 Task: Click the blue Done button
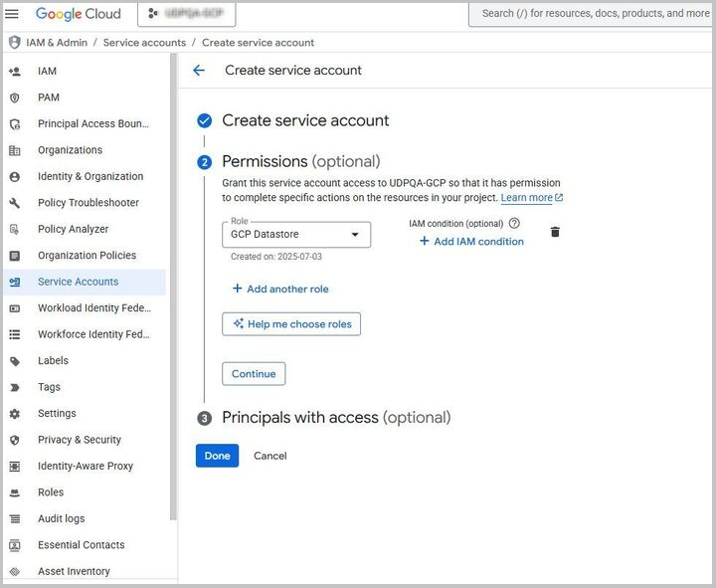217,456
